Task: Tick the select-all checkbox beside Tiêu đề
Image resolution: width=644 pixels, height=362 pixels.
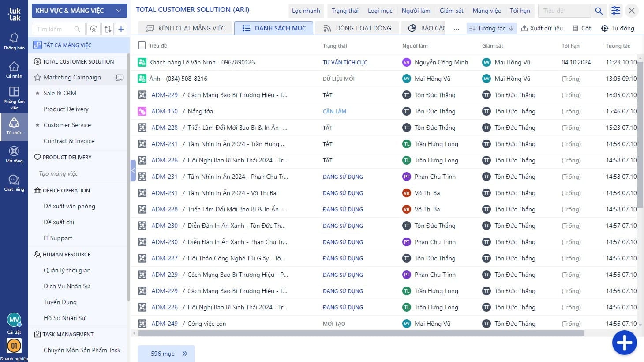Action: pyautogui.click(x=142, y=45)
